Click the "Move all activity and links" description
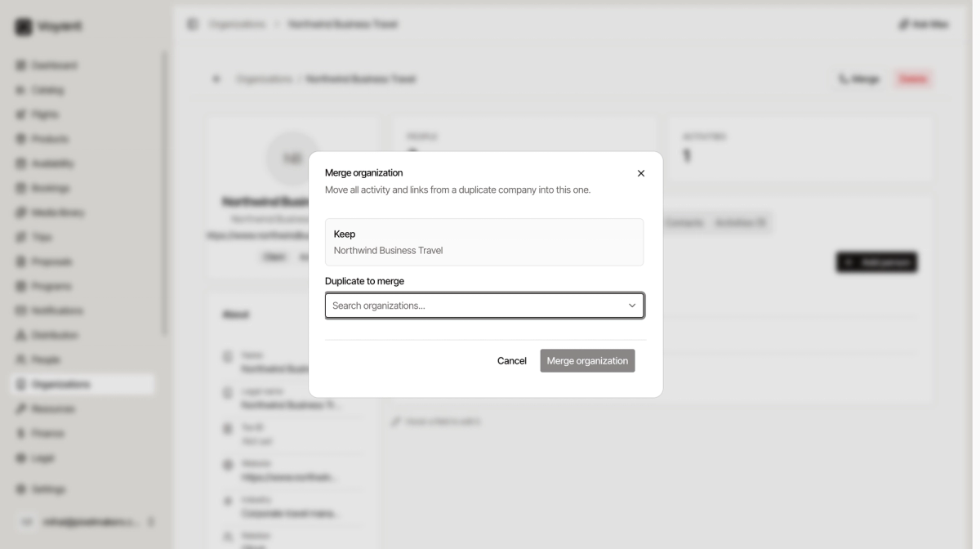The height and width of the screenshot is (549, 980). point(457,190)
